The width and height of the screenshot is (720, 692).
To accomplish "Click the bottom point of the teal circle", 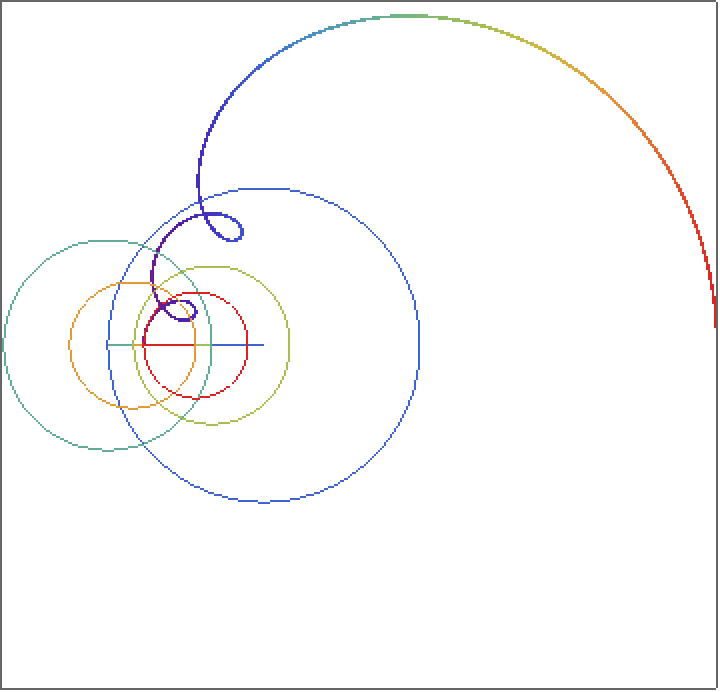I will [108, 450].
